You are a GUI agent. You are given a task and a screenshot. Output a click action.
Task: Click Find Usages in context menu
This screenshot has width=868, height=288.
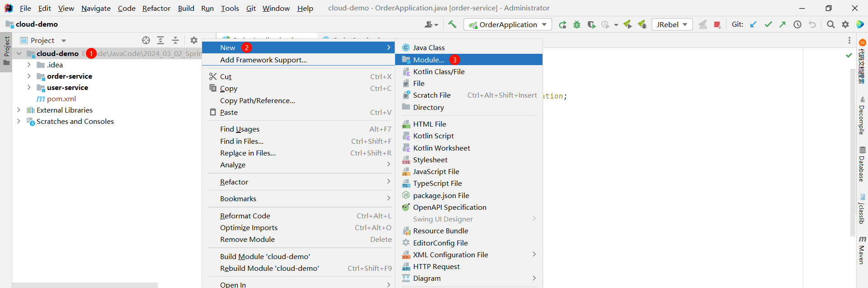coord(298,129)
